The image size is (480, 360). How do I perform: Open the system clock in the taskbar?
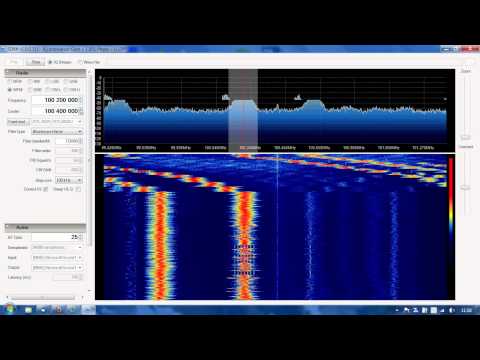pos(466,310)
